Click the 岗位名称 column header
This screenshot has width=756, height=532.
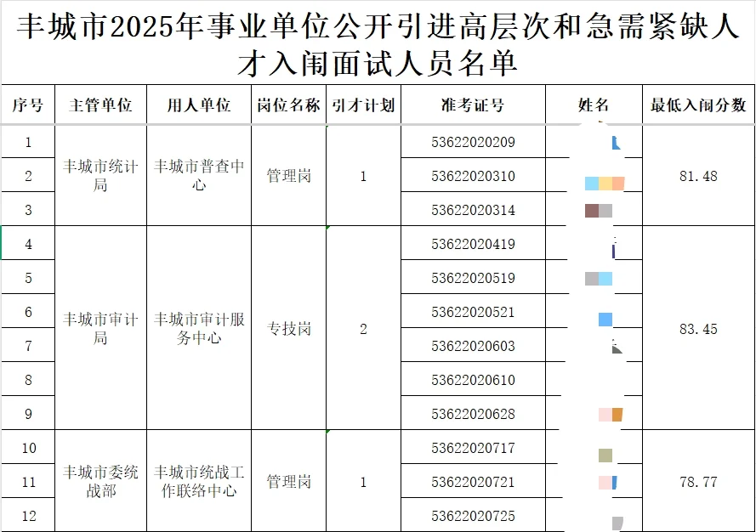(287, 105)
